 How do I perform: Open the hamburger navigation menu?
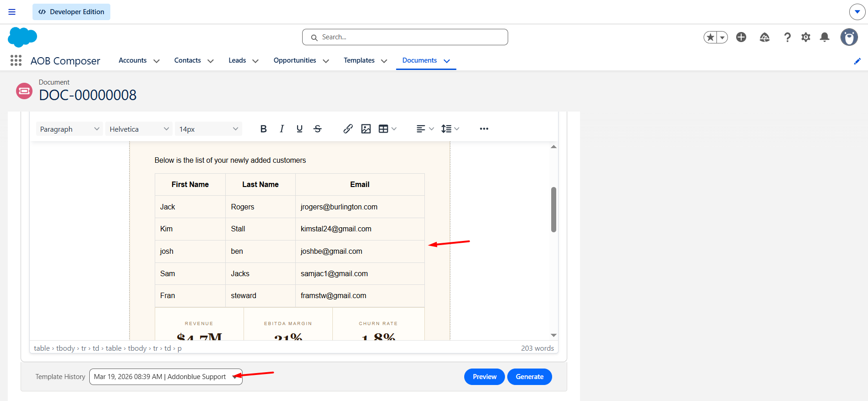[12, 12]
